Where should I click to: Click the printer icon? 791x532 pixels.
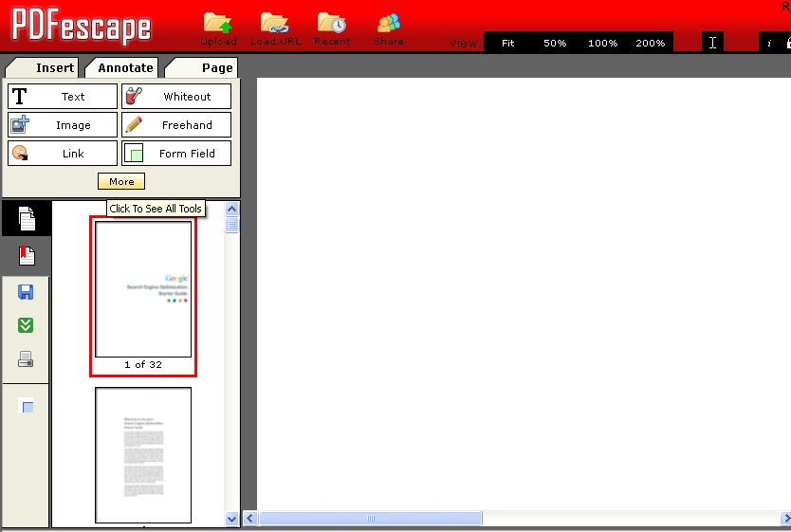(26, 359)
